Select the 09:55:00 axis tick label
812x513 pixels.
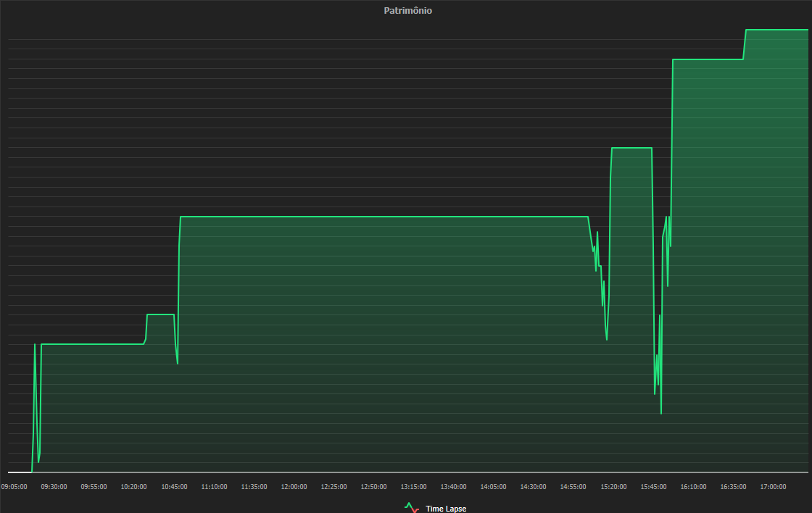click(94, 487)
